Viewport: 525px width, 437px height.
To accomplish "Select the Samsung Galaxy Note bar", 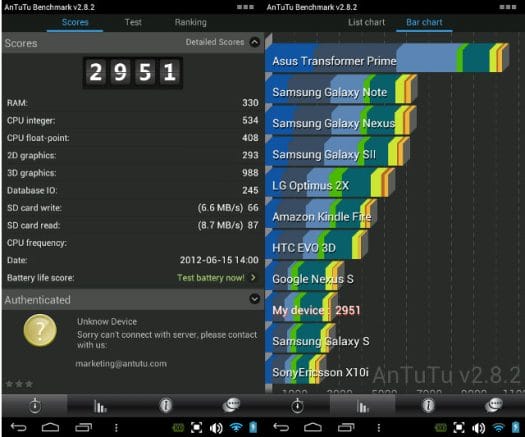I will [341, 89].
